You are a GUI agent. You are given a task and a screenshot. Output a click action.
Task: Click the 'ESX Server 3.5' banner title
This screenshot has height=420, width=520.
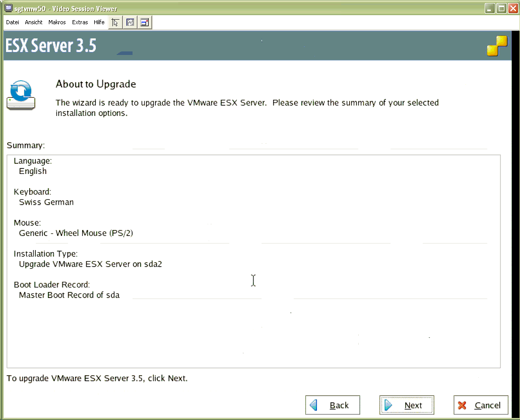pos(51,45)
